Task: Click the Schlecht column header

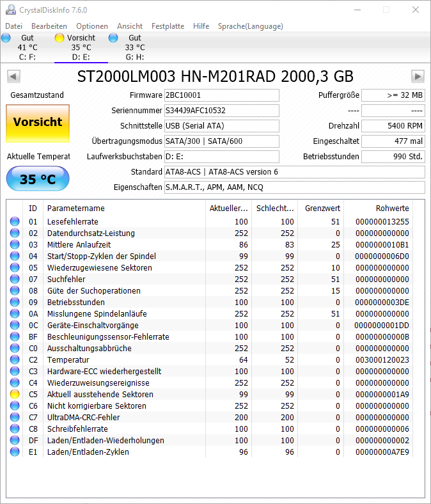Action: [275, 209]
